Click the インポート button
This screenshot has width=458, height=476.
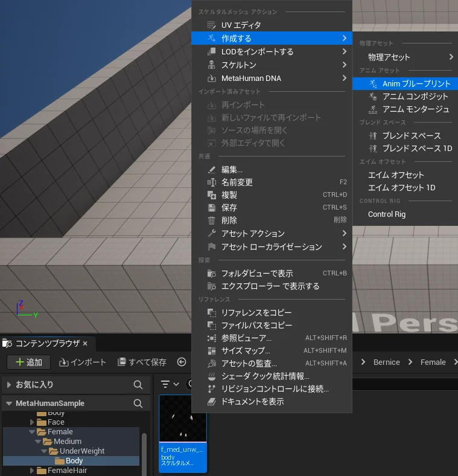click(83, 362)
